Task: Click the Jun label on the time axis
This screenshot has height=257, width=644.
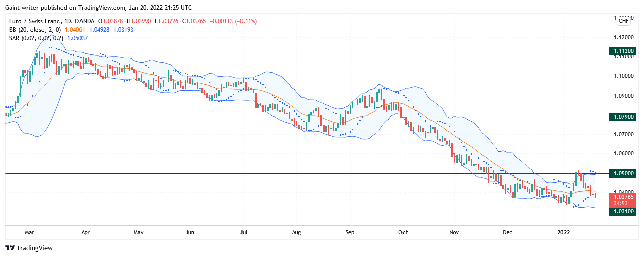Action: 190,233
